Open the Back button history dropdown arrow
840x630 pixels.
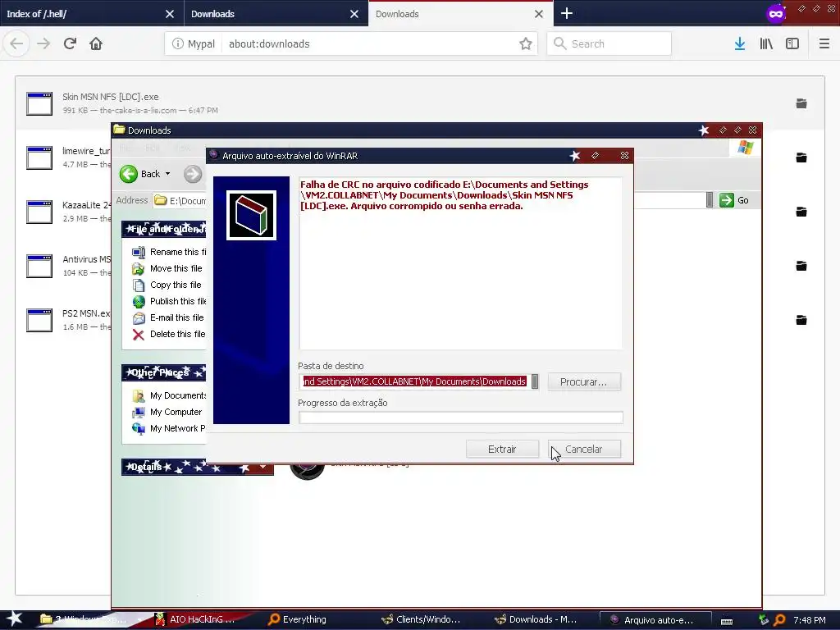(x=167, y=174)
